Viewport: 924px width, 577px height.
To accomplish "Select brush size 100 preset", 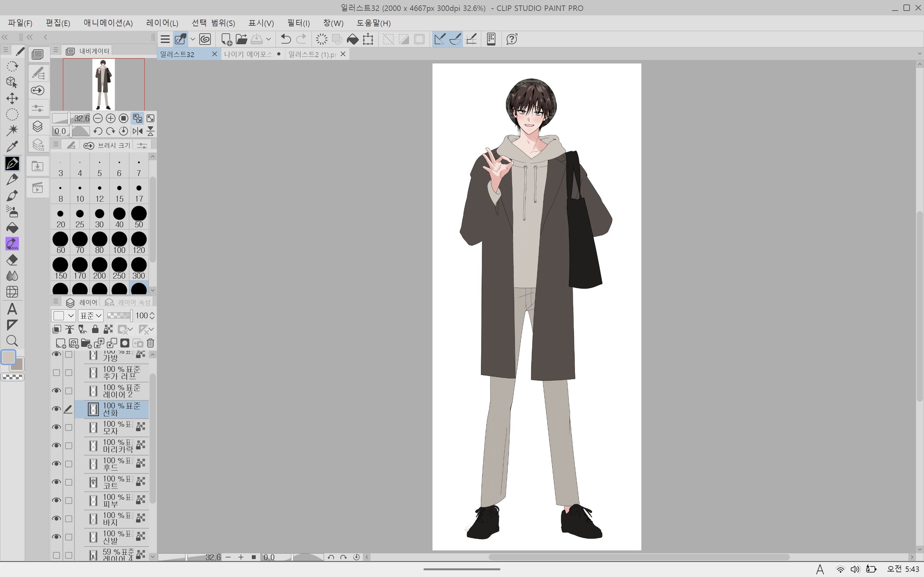I will click(119, 243).
